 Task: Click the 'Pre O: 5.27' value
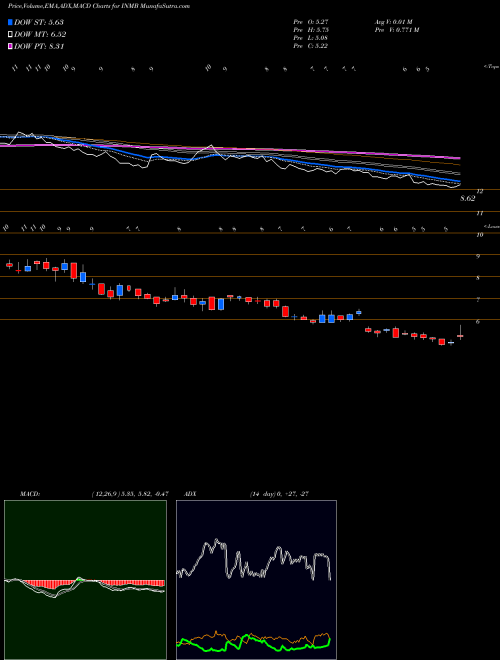coord(311,22)
